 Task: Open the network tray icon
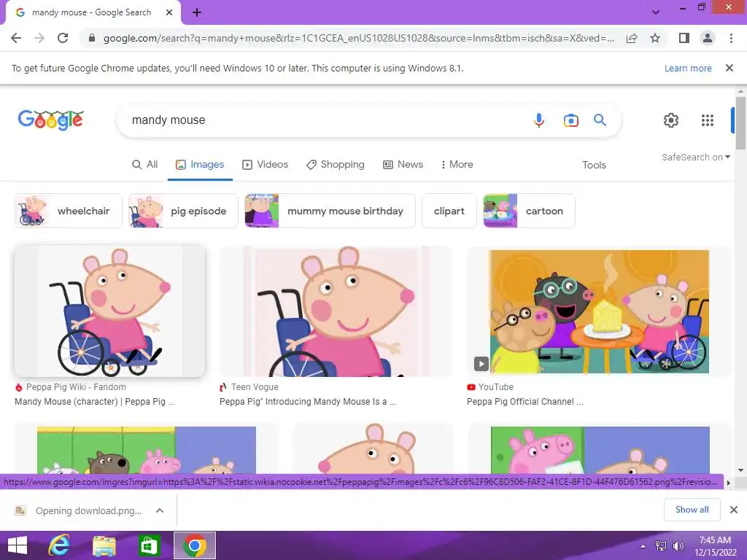click(661, 546)
